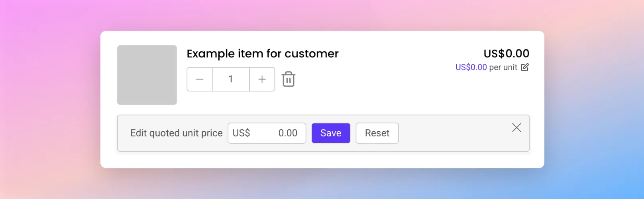Open the Example item for customer title
This screenshot has width=644, height=199.
point(263,53)
